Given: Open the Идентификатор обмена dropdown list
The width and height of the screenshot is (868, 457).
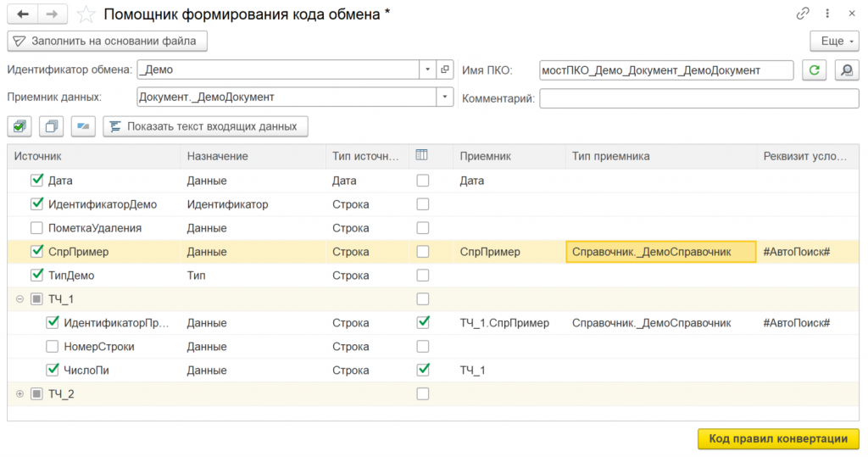Looking at the screenshot, I should click(x=427, y=70).
